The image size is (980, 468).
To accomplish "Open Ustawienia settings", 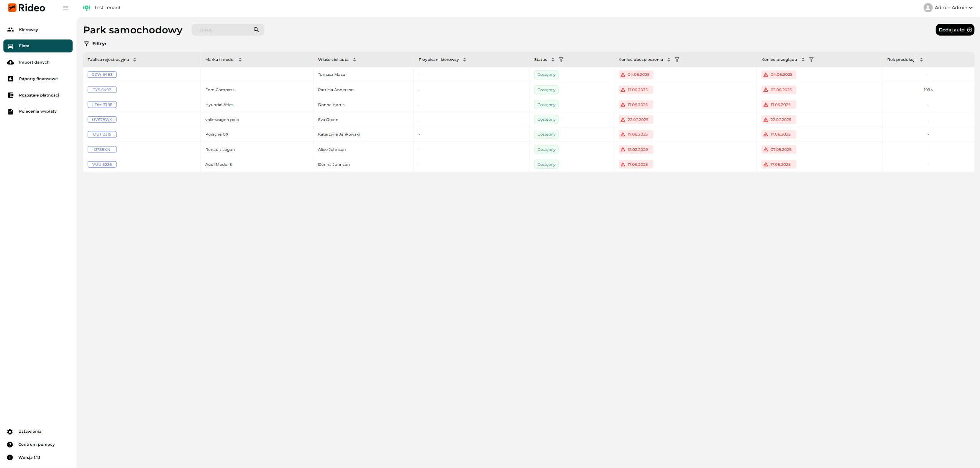I will tap(25, 432).
